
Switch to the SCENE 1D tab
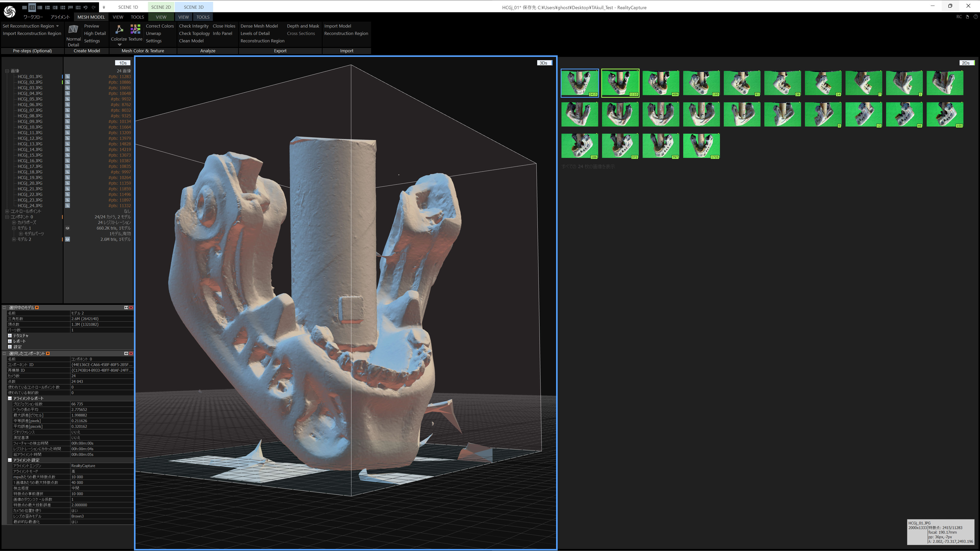[128, 7]
